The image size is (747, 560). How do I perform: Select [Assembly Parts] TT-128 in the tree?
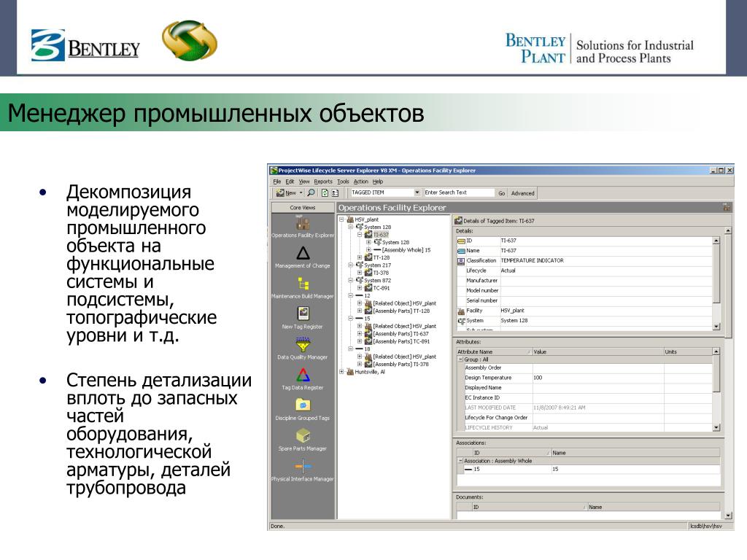coord(401,311)
